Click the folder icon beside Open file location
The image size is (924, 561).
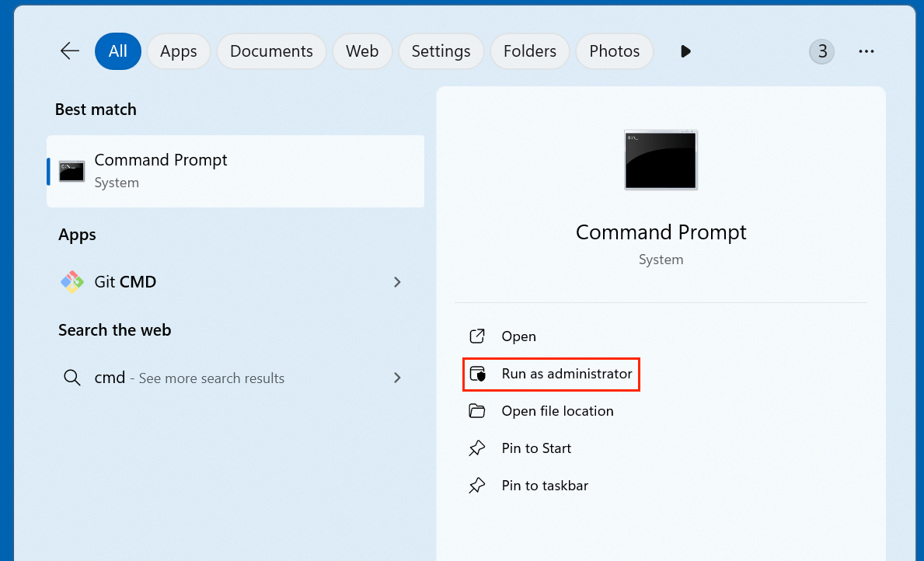click(x=477, y=410)
